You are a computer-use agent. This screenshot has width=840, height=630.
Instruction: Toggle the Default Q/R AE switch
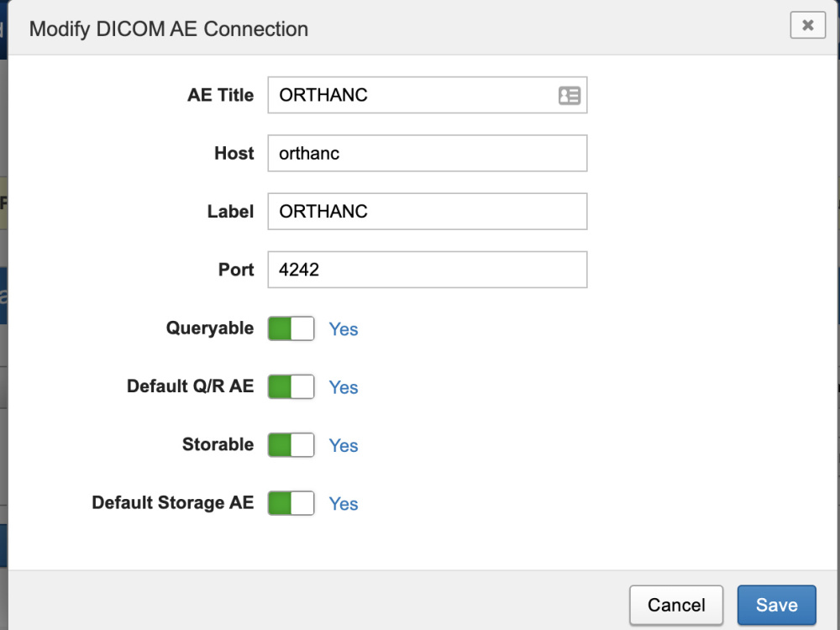pos(291,386)
